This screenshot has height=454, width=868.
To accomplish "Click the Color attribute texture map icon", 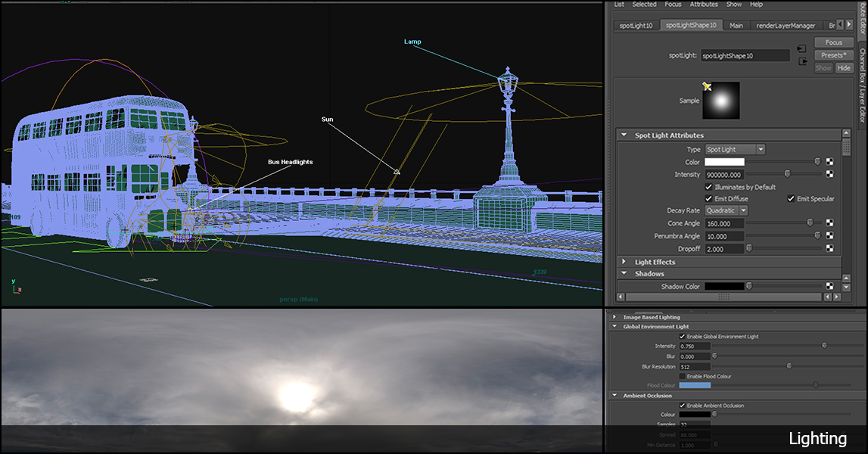I will click(x=829, y=162).
